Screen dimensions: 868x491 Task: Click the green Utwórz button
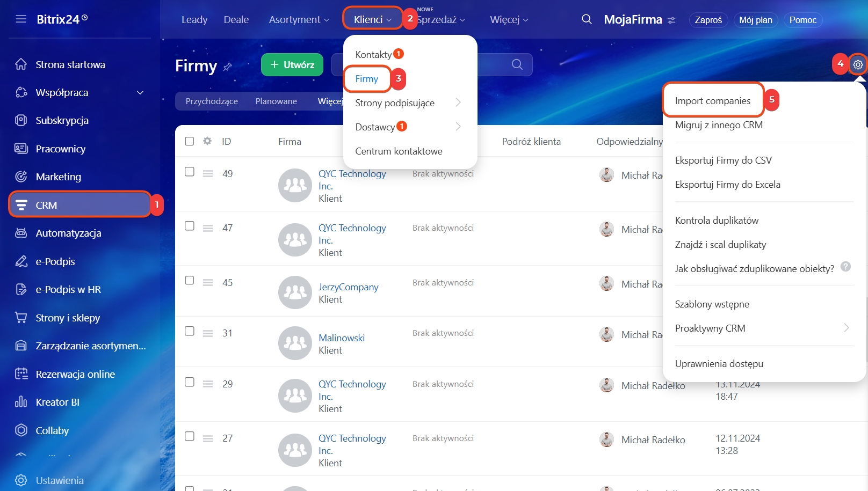[292, 64]
